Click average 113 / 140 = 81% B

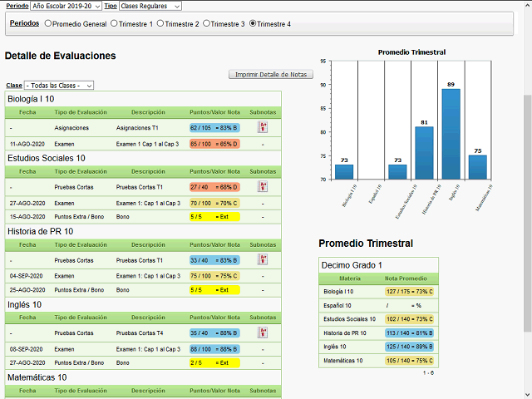tap(410, 332)
